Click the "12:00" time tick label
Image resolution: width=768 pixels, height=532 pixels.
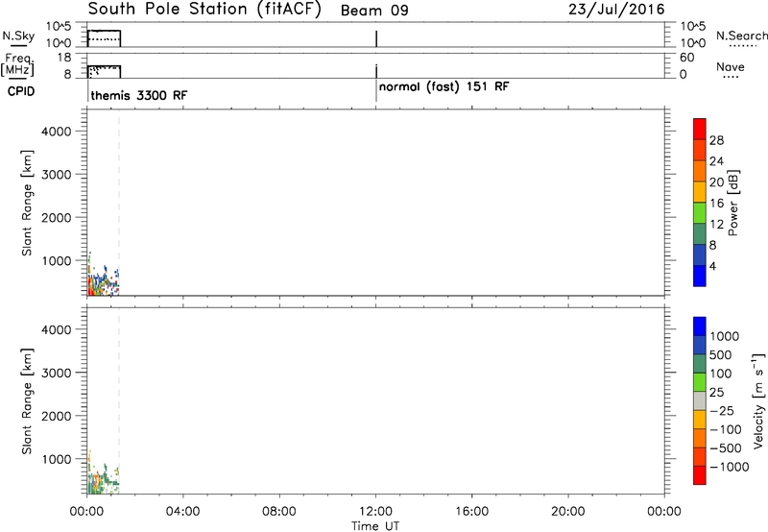point(375,512)
